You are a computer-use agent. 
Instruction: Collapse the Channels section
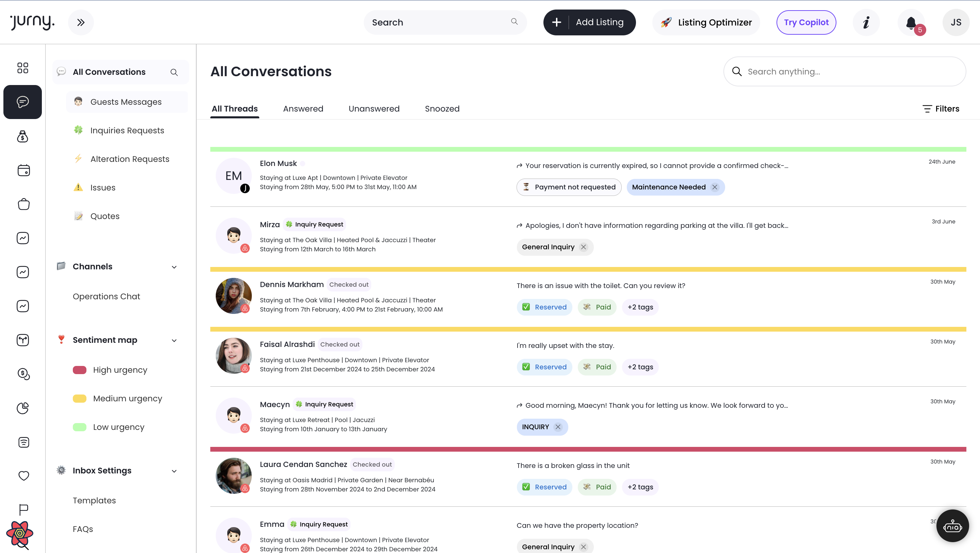tap(174, 267)
